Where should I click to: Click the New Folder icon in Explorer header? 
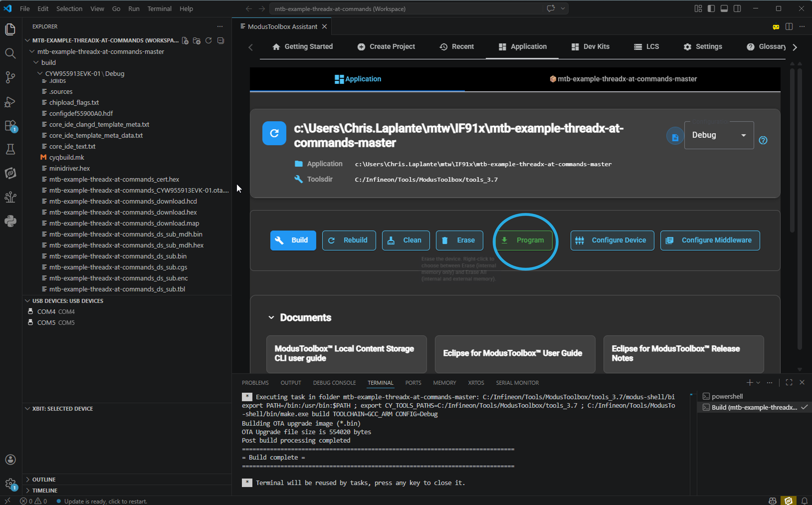tap(197, 40)
